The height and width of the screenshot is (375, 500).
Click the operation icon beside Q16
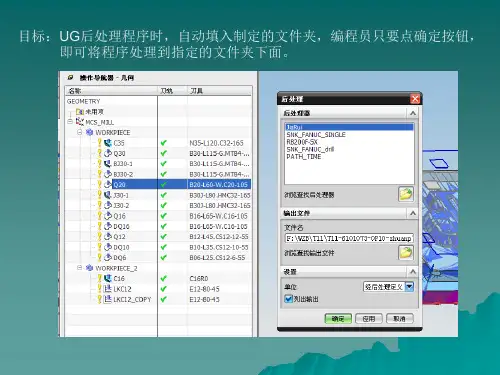point(108,216)
